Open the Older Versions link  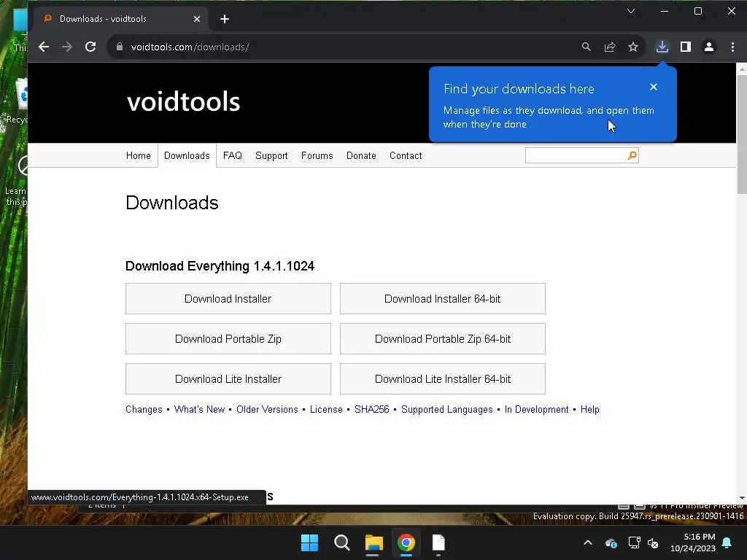(267, 410)
